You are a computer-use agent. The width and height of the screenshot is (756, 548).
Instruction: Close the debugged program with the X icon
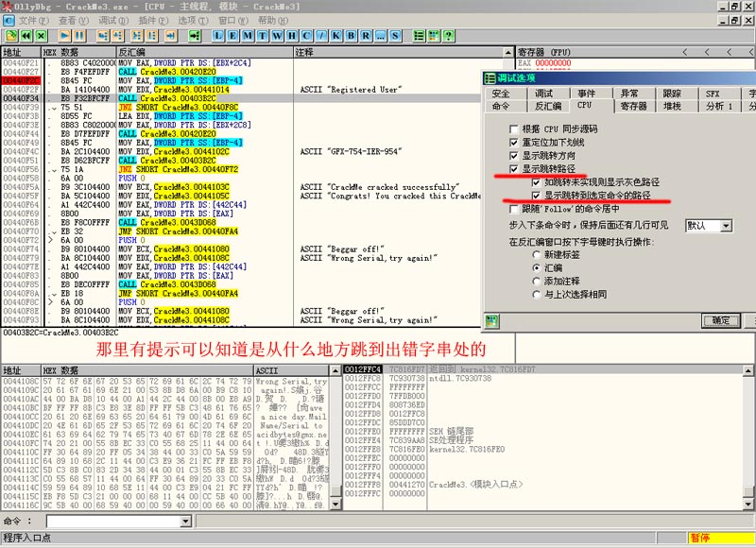pyautogui.click(x=41, y=36)
